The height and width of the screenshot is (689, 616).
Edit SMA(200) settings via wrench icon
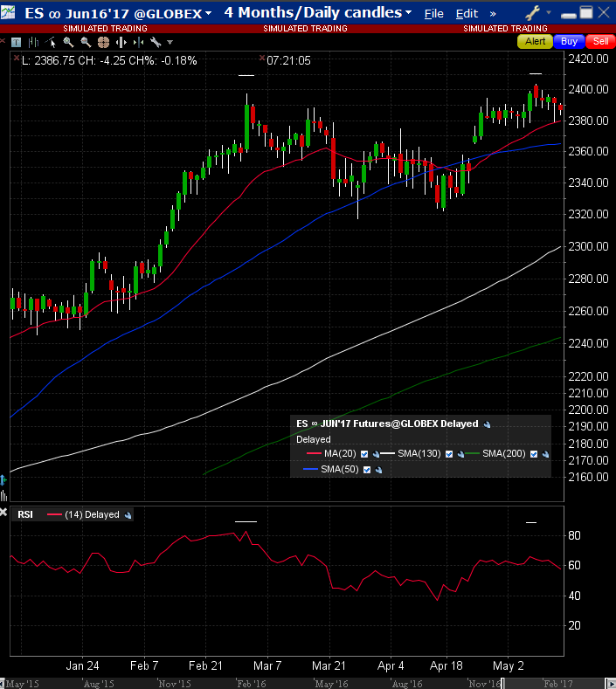545,454
